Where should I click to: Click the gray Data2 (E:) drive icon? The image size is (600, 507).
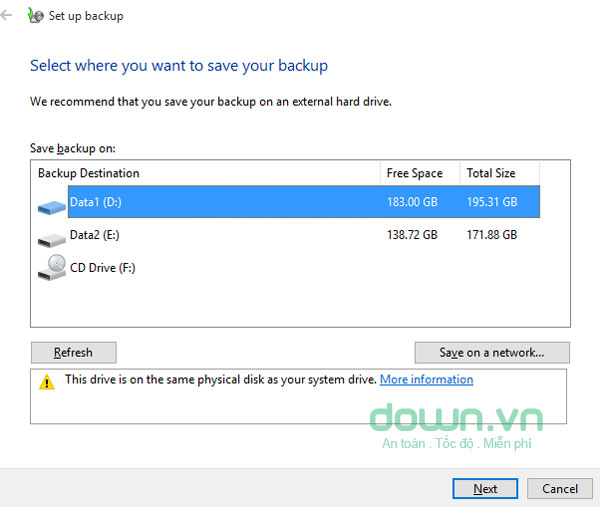point(52,240)
